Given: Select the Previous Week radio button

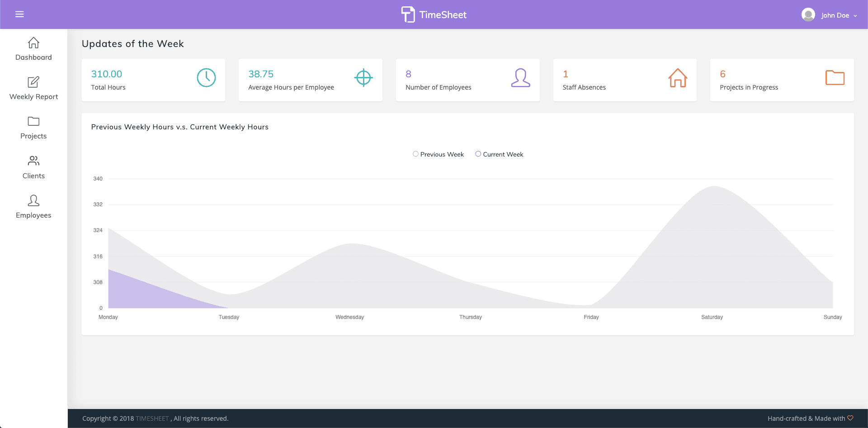Looking at the screenshot, I should point(415,154).
